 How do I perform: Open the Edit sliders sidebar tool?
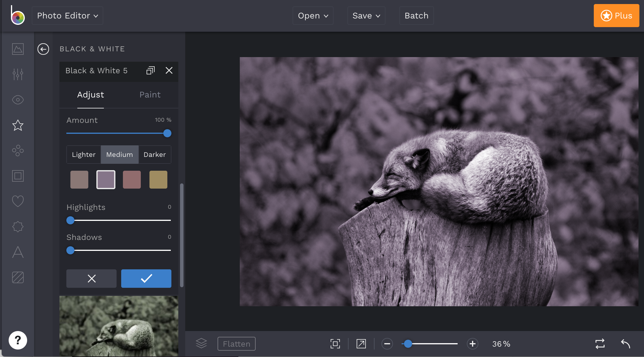click(x=18, y=74)
